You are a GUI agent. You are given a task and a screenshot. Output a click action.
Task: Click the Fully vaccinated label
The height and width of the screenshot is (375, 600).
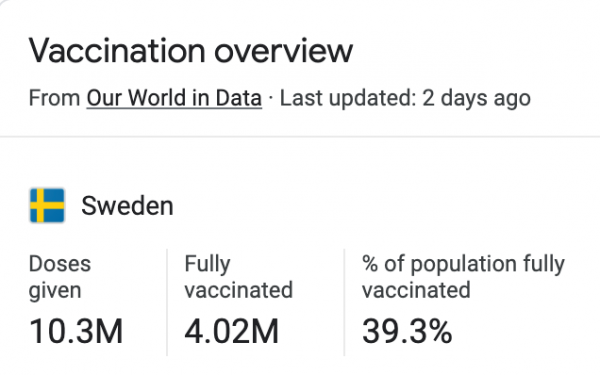(239, 277)
